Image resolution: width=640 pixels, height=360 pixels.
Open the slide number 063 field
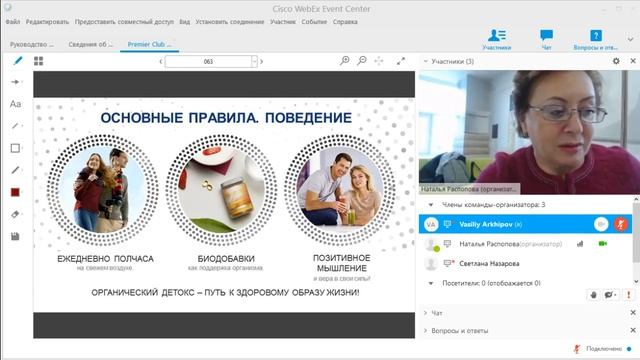[x=208, y=62]
